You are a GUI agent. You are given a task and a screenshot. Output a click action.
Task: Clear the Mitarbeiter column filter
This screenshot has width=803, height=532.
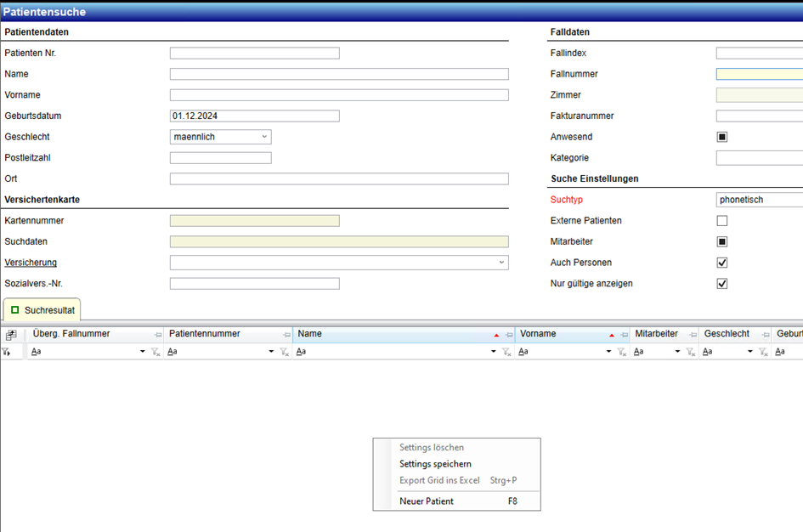[x=691, y=352]
